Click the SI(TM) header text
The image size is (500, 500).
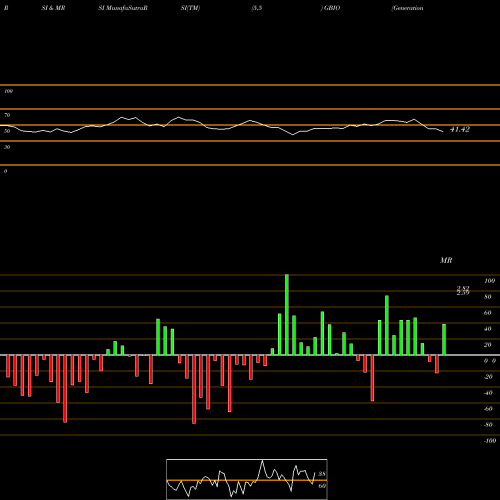190,8
